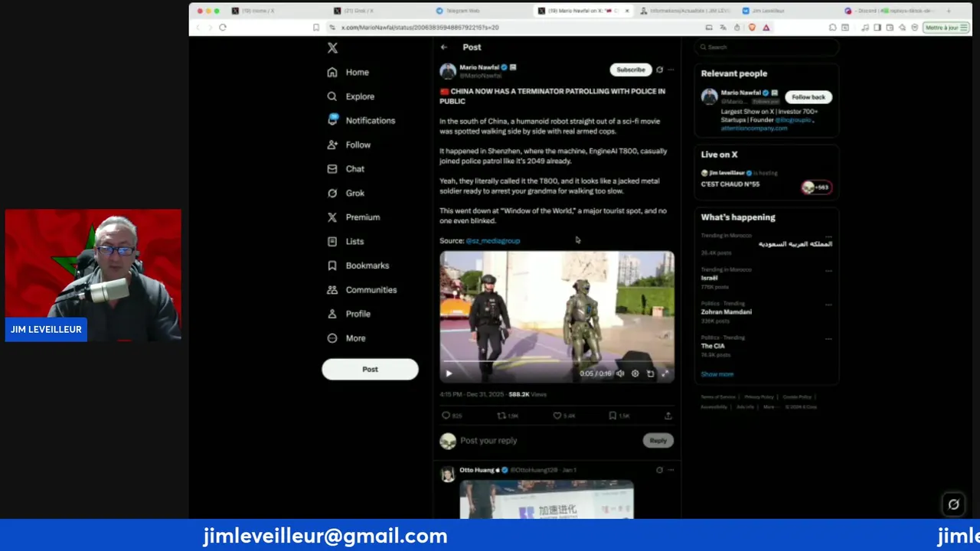This screenshot has width=980, height=551.
Task: Open Profile from the sidebar
Action: pos(349,314)
